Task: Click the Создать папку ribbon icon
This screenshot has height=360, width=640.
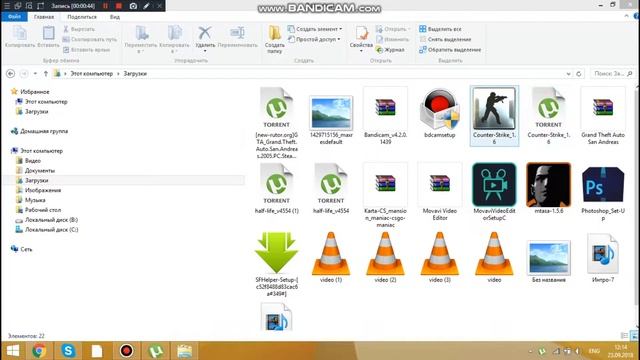Action: click(x=275, y=40)
